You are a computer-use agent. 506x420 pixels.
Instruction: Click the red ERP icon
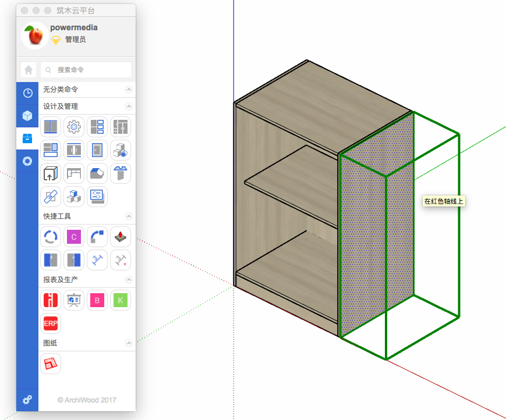(x=51, y=323)
